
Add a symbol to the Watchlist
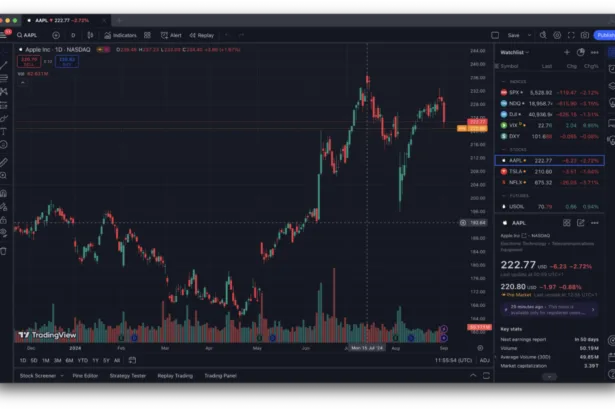(567, 52)
